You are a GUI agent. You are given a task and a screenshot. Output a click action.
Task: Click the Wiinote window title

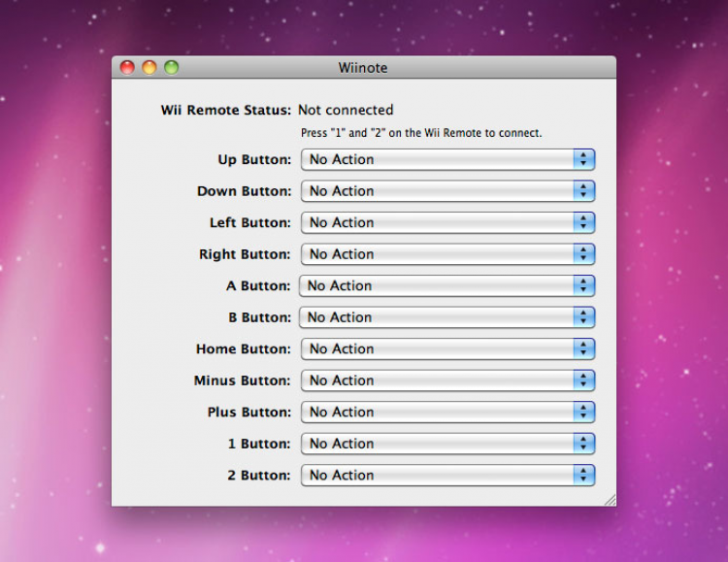tap(363, 68)
